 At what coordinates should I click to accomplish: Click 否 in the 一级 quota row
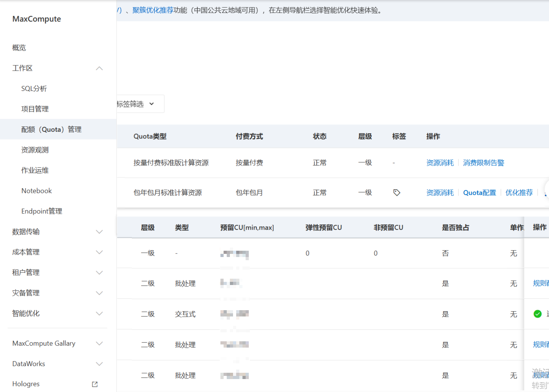(x=445, y=254)
